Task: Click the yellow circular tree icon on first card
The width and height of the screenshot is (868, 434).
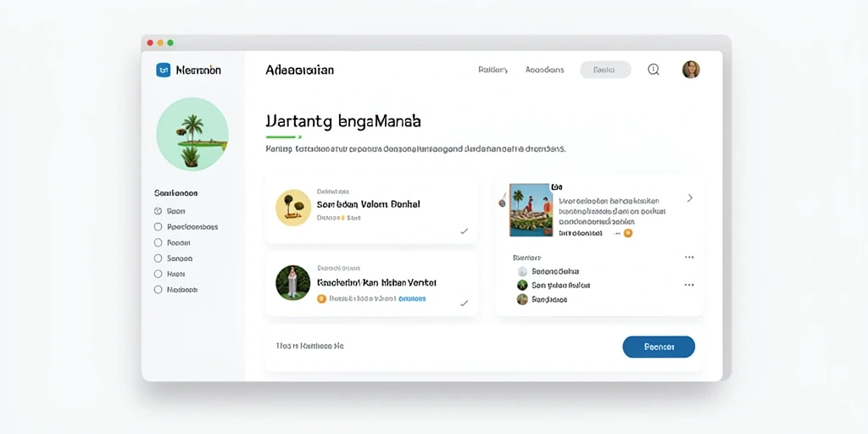Action: point(293,208)
